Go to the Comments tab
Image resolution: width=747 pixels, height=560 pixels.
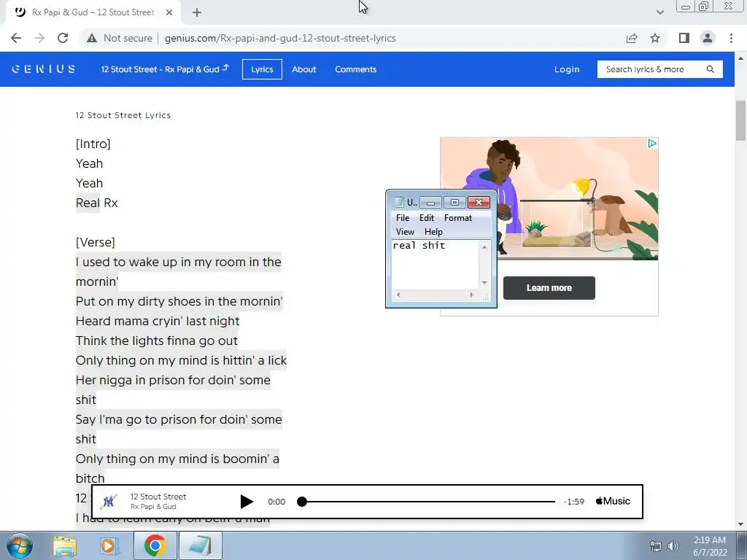click(355, 69)
